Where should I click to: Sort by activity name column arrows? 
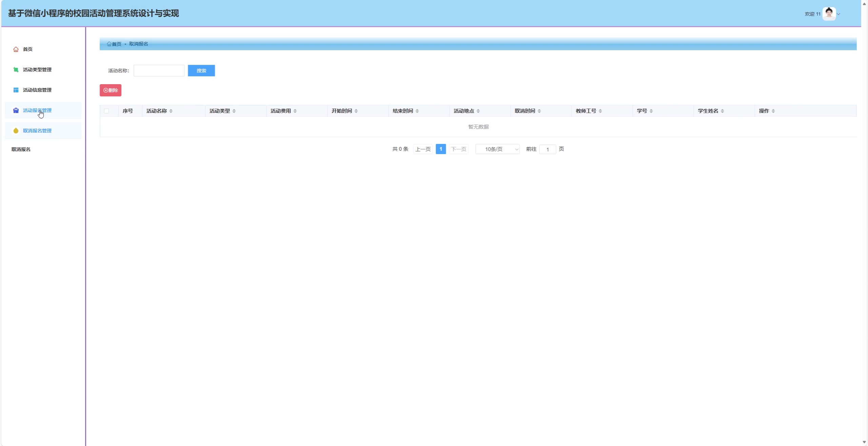171,111
